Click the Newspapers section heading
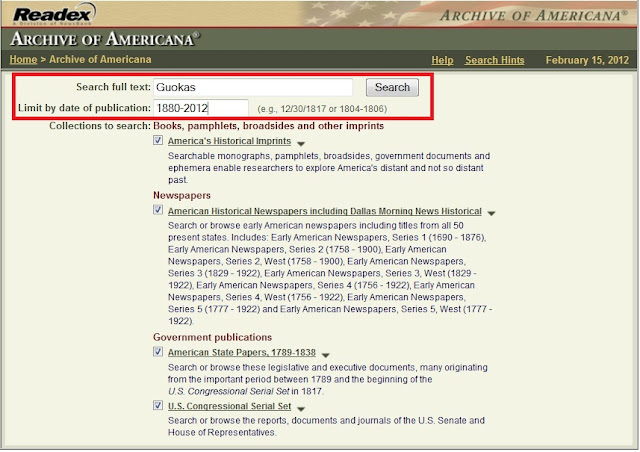This screenshot has width=640, height=452. (x=182, y=196)
